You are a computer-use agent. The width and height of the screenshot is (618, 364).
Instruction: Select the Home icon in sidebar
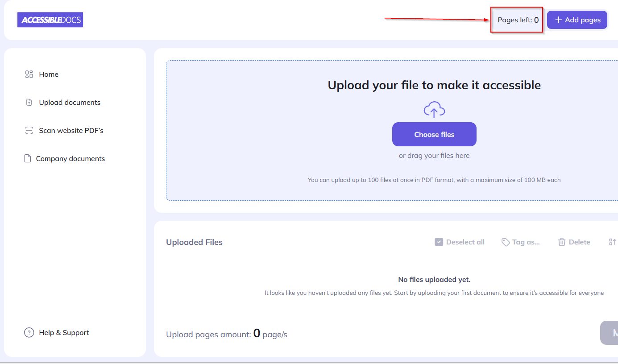click(x=29, y=74)
